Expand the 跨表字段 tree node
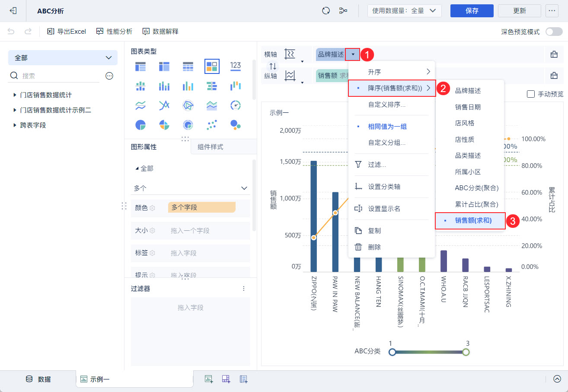 [x=16, y=125]
